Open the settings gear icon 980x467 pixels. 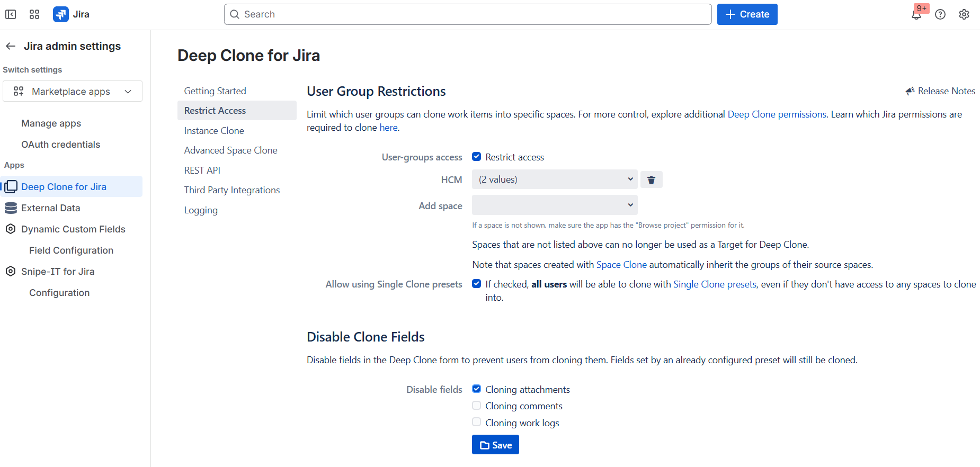(964, 14)
